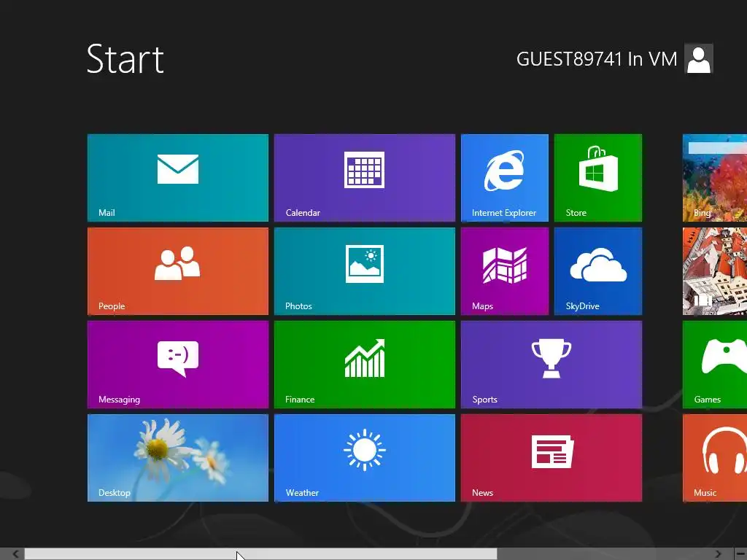Click the horizontal scrollbar right arrow
747x560 pixels.
coord(718,554)
